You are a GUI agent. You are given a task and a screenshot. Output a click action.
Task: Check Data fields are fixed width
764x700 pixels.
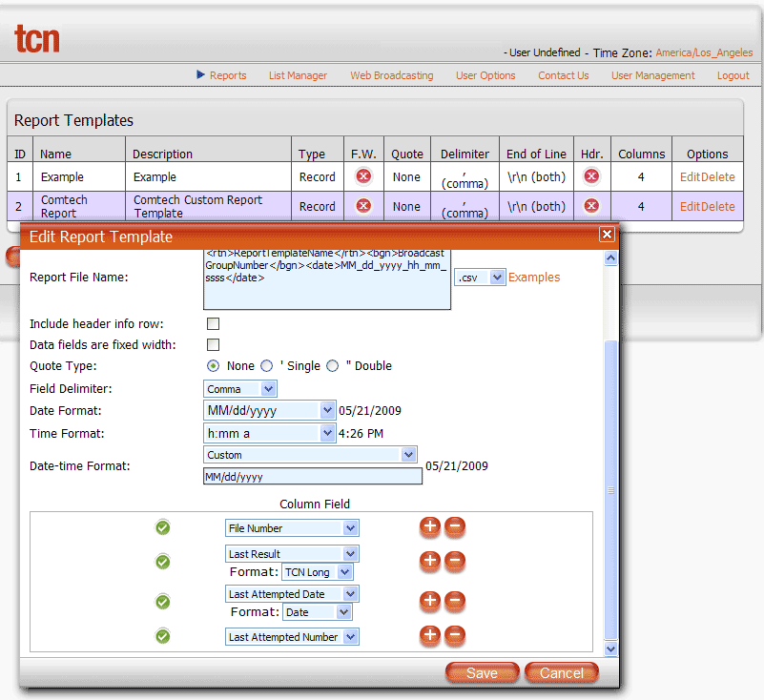tap(214, 344)
